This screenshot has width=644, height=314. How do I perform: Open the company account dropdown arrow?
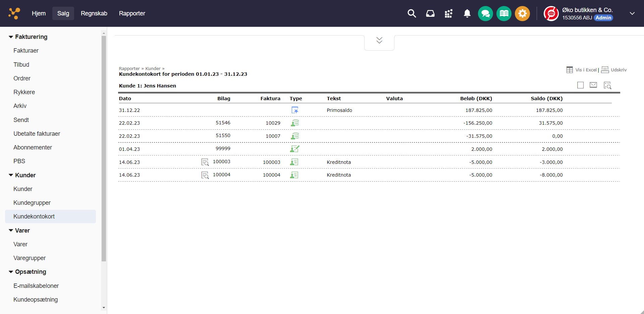(x=632, y=13)
